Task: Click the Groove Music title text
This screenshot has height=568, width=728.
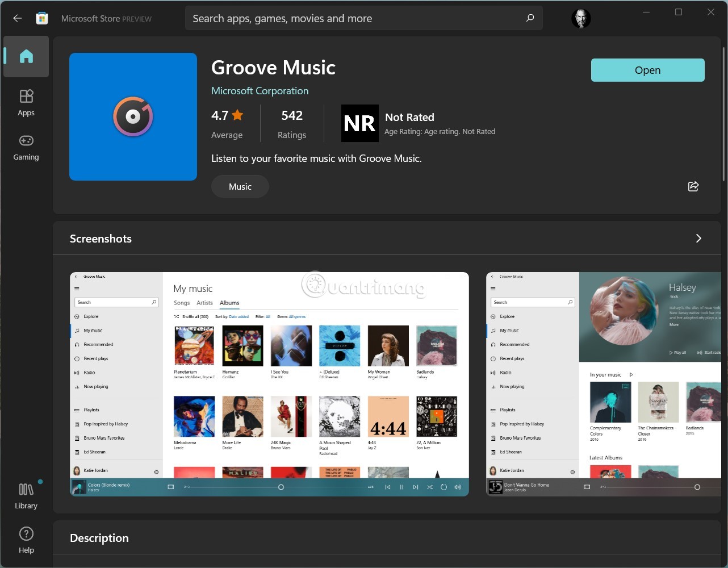Action: click(273, 68)
